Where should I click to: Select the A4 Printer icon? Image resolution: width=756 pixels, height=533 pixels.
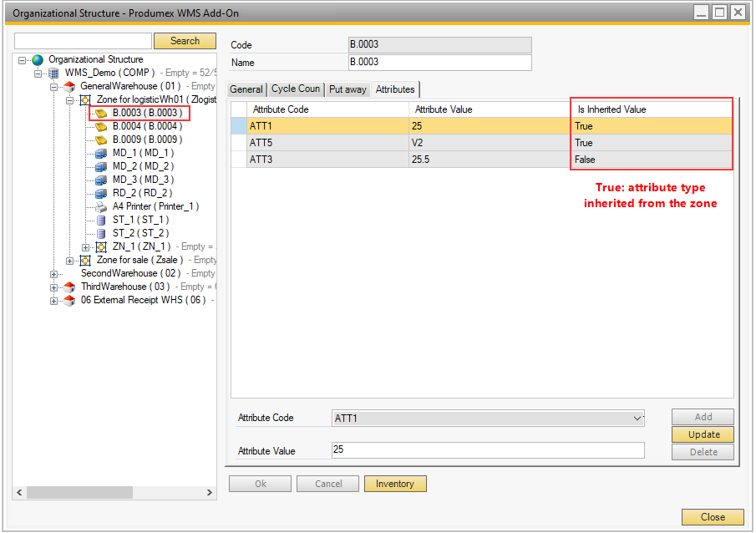(x=101, y=207)
